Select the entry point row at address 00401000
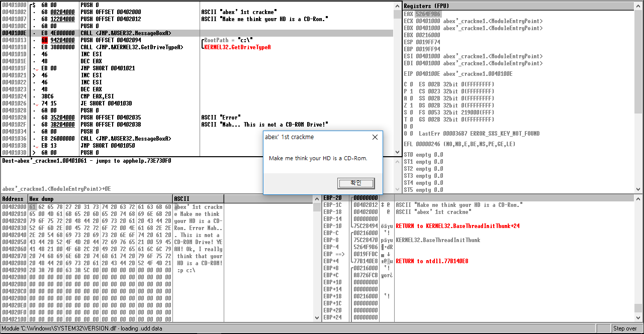 197,5
